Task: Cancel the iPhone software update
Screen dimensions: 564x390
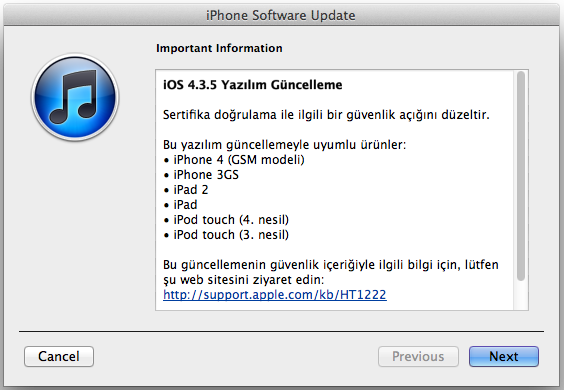Action: click(59, 356)
